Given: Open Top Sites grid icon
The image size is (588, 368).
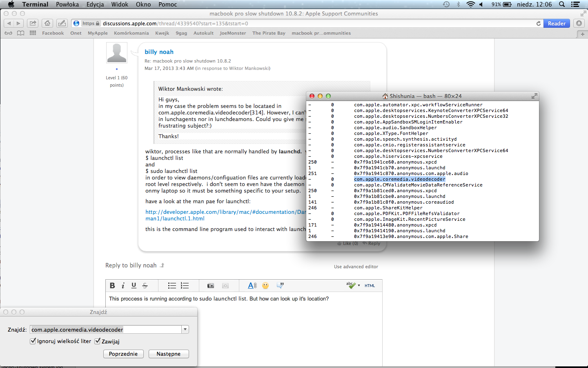Looking at the screenshot, I should pyautogui.click(x=33, y=33).
